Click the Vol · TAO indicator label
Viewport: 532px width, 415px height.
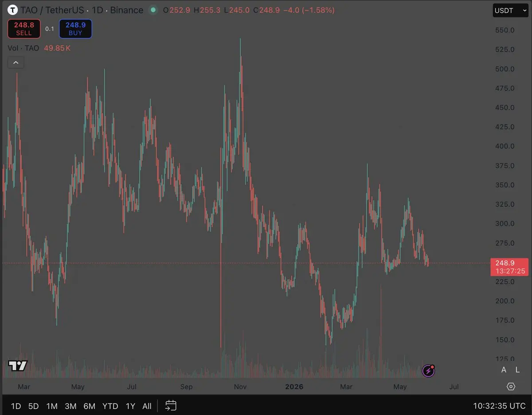(x=23, y=48)
